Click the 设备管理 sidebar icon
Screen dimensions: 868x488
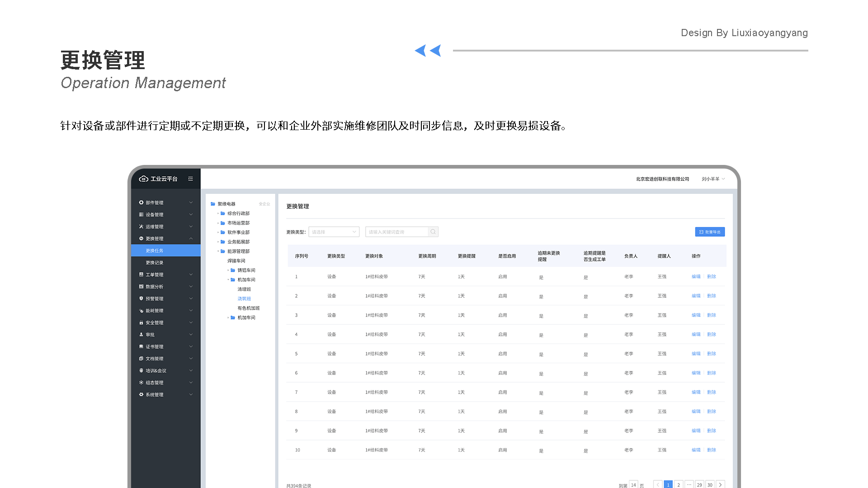coord(141,215)
